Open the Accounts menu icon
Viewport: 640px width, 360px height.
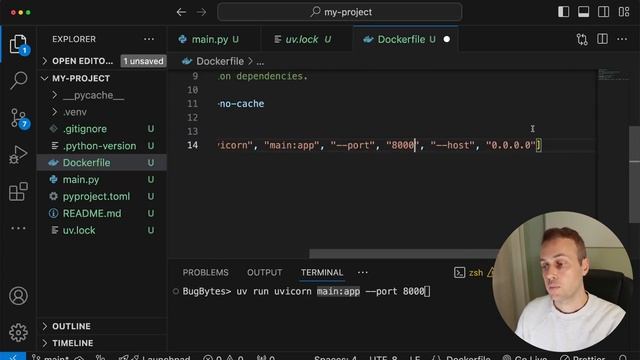(18, 296)
